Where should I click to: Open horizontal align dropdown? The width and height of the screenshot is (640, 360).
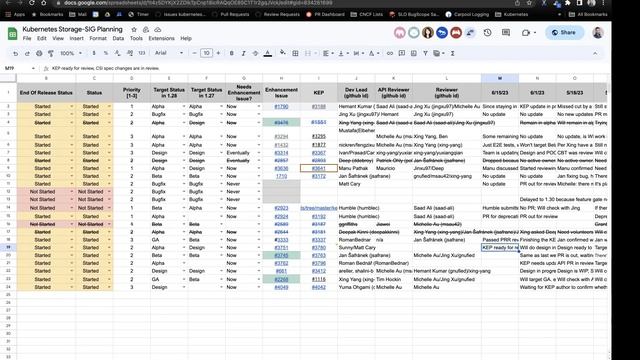[x=328, y=53]
